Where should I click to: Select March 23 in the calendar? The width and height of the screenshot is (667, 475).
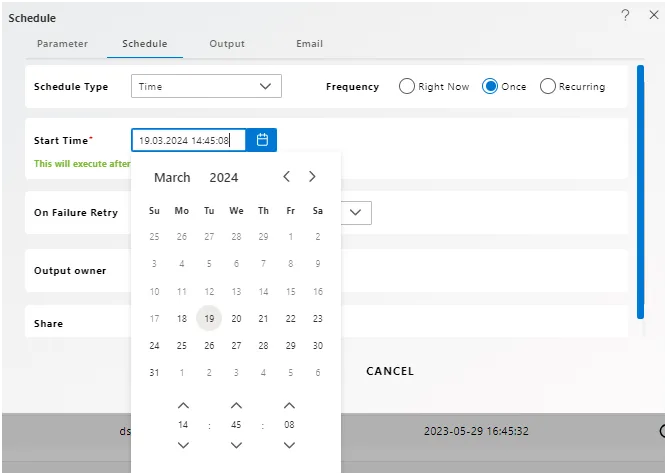tap(318, 319)
